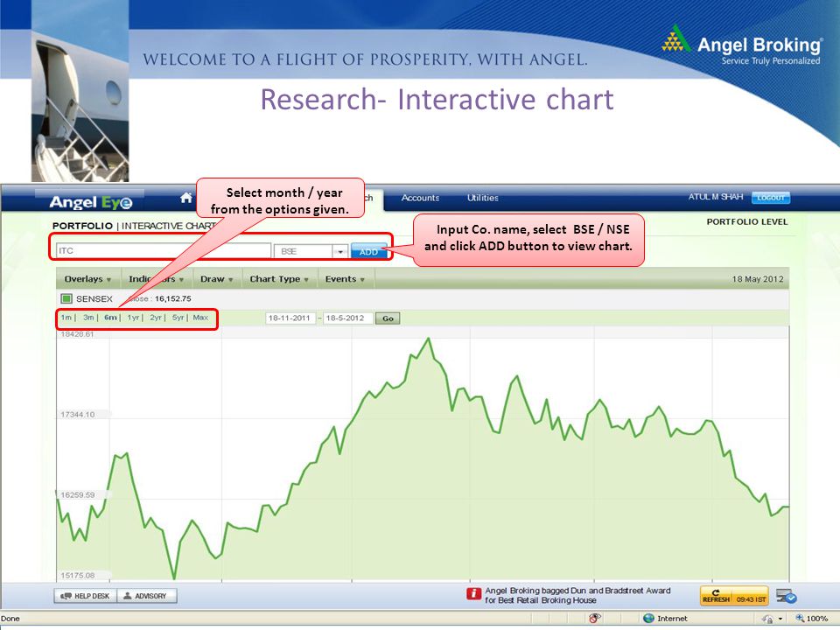The width and height of the screenshot is (840, 630).
Task: Select the 1m time range
Action: (66, 318)
